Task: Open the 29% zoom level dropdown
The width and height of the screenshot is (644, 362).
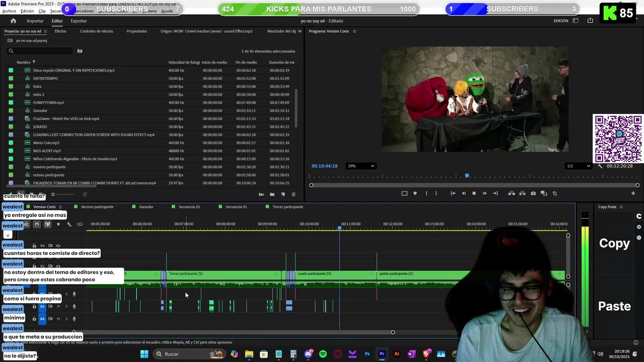Action: (x=361, y=166)
